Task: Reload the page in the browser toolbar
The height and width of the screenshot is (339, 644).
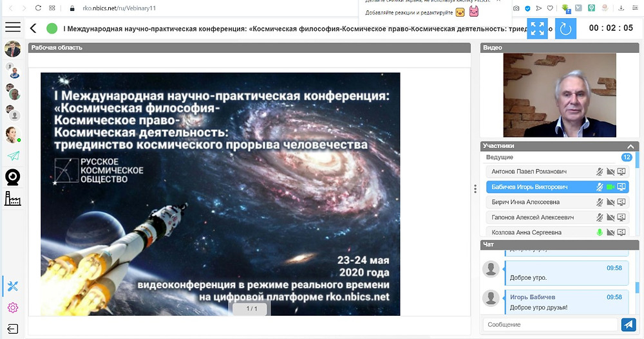Action: coord(38,8)
